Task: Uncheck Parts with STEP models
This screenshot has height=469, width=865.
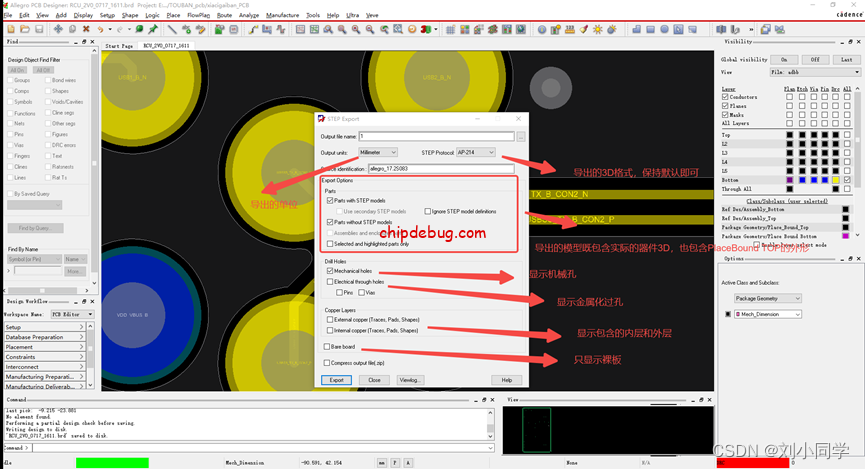Action: [329, 201]
